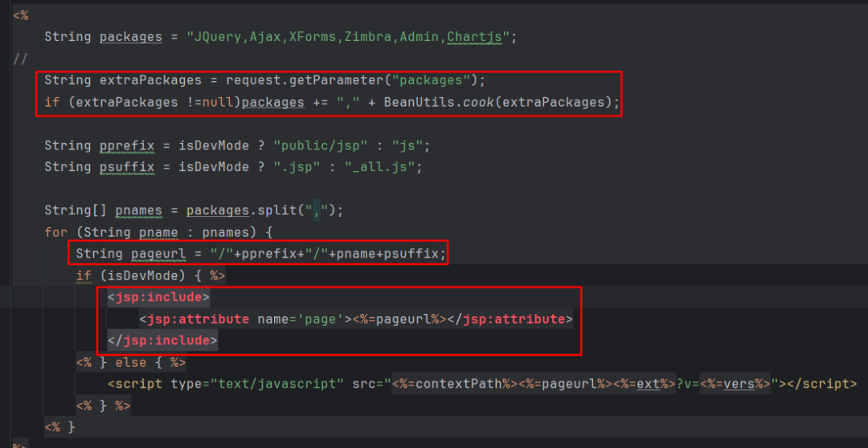Viewport: 868px width, 448px height.
Task: Click the <%=vers%> expression
Action: pos(735,383)
